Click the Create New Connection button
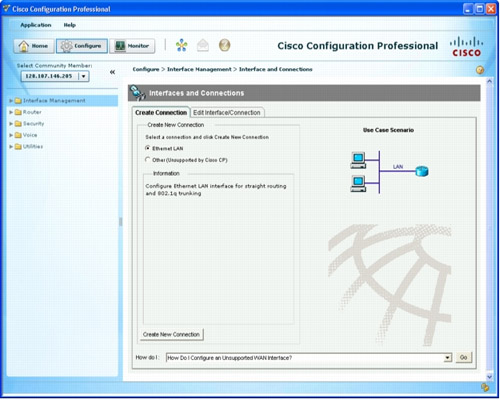Image resolution: width=500 pixels, height=400 pixels. tap(171, 334)
